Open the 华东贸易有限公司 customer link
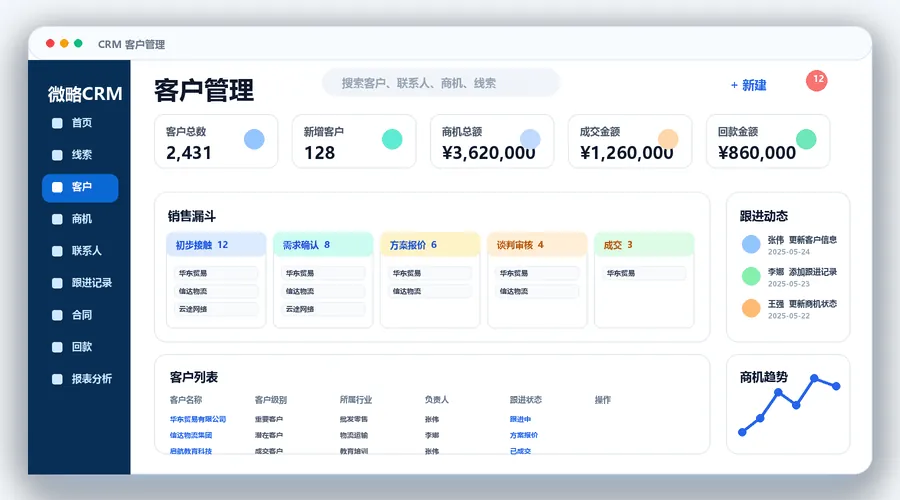The image size is (900, 500). tap(198, 419)
